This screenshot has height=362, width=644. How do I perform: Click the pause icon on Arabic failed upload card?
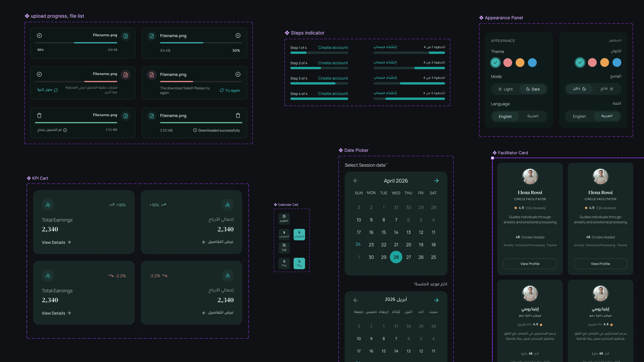[39, 74]
